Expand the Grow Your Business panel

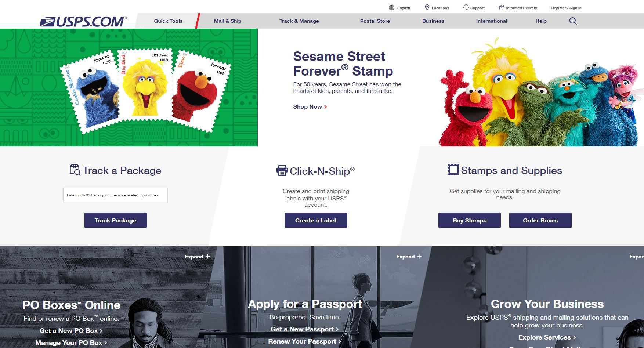[x=636, y=257]
